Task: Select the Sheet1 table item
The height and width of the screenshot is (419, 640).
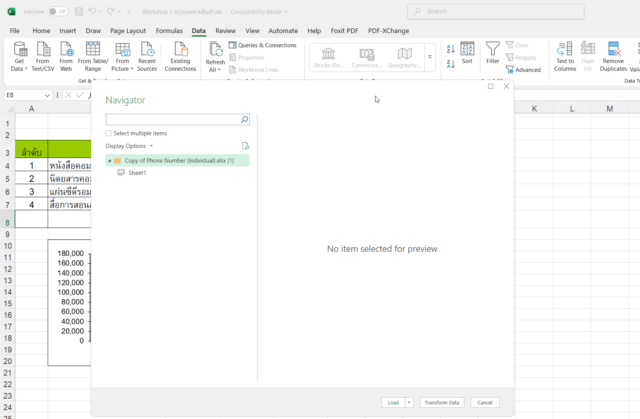Action: tap(137, 173)
